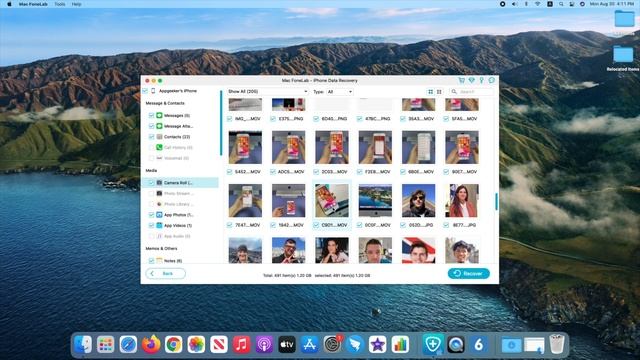
Task: Click the file list vertical scrollbar
Action: (496, 202)
